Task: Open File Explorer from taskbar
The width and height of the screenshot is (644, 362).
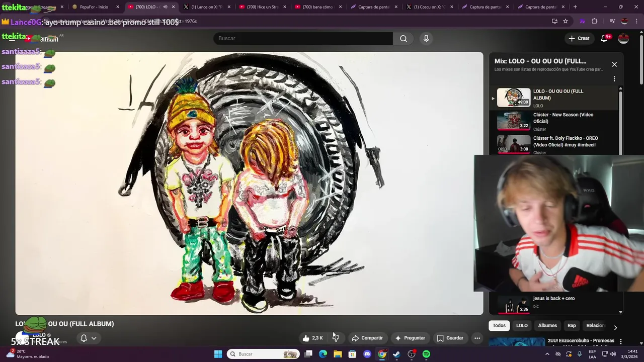Action: [338, 354]
